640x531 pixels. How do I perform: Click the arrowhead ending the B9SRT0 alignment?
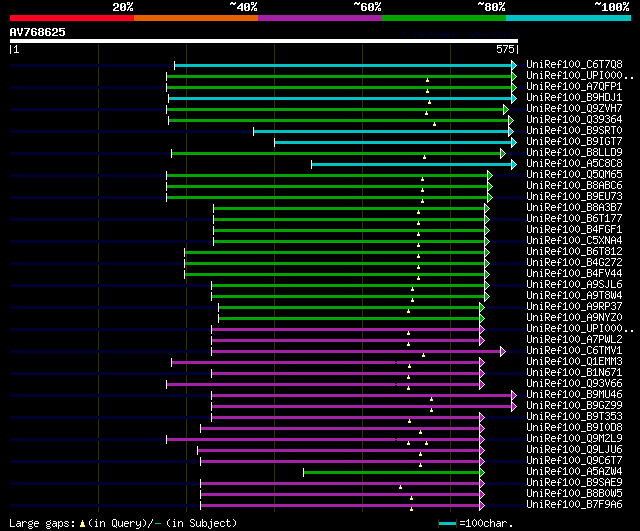click(x=511, y=131)
